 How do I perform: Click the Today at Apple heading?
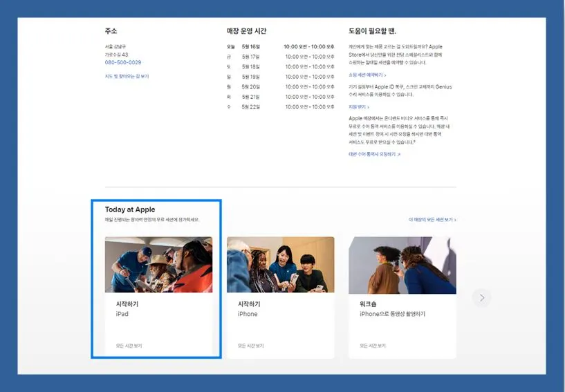(x=130, y=209)
